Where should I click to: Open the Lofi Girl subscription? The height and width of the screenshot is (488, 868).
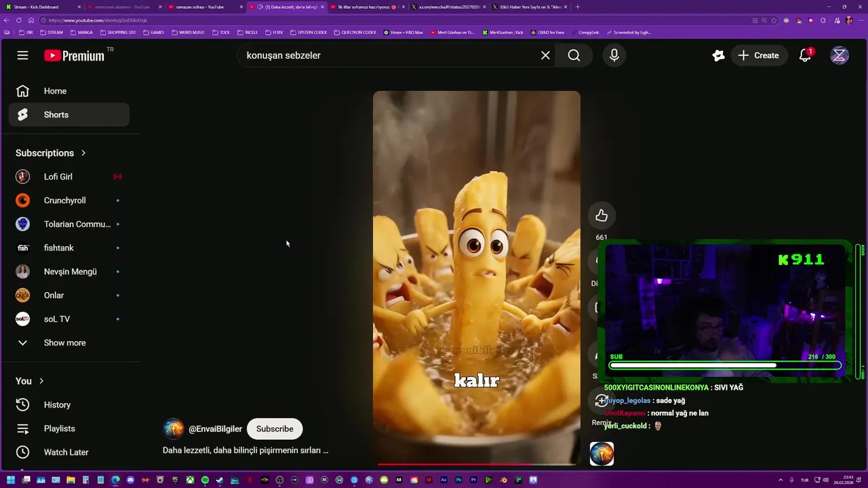click(x=69, y=177)
